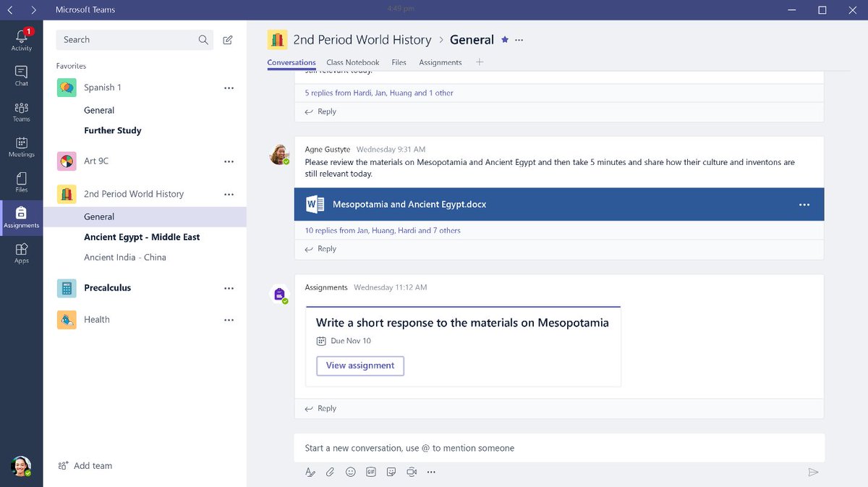Click the 2nd Period World History header icon

point(277,40)
